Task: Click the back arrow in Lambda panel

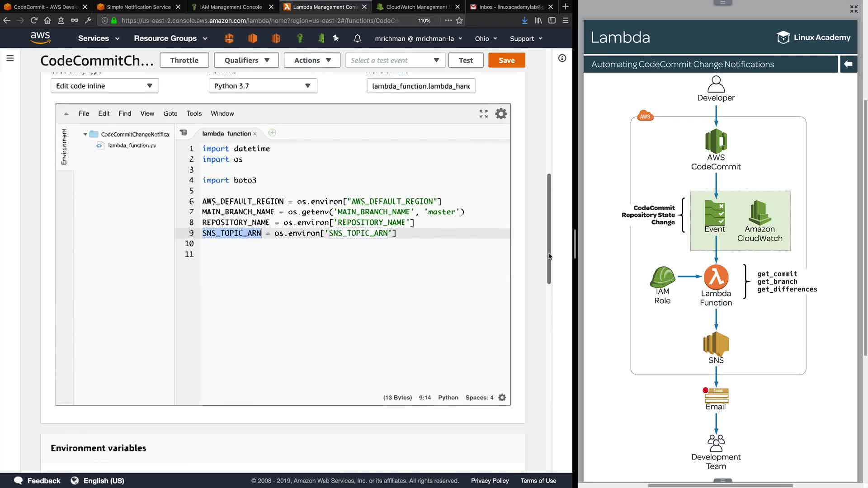Action: click(x=848, y=64)
